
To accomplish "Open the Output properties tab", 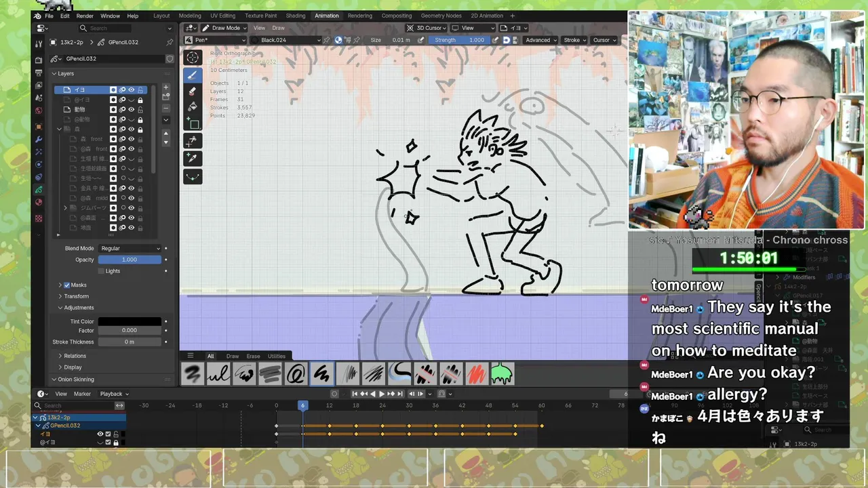I will (x=39, y=73).
